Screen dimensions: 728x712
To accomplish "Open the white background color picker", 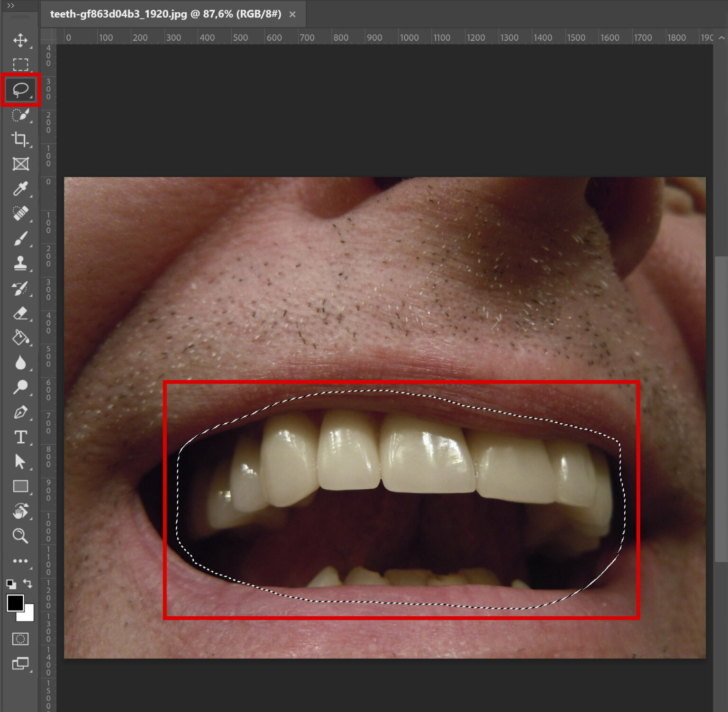I will click(28, 615).
